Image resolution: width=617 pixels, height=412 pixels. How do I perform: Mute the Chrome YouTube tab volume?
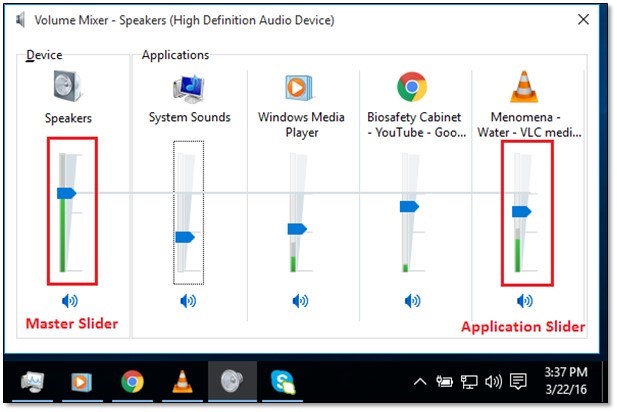click(412, 300)
